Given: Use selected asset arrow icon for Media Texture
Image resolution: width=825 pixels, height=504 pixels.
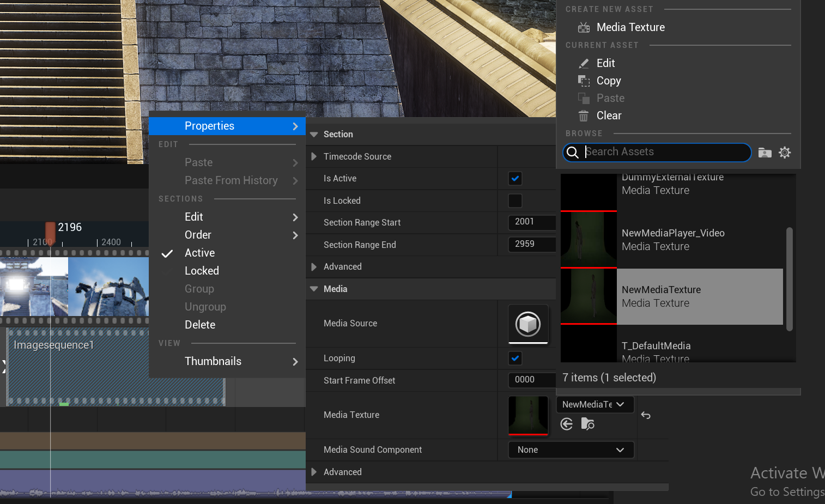Looking at the screenshot, I should click(567, 424).
